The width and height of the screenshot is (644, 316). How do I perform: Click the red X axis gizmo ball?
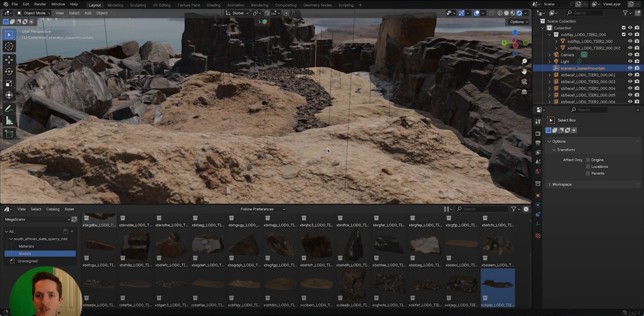coord(516,46)
